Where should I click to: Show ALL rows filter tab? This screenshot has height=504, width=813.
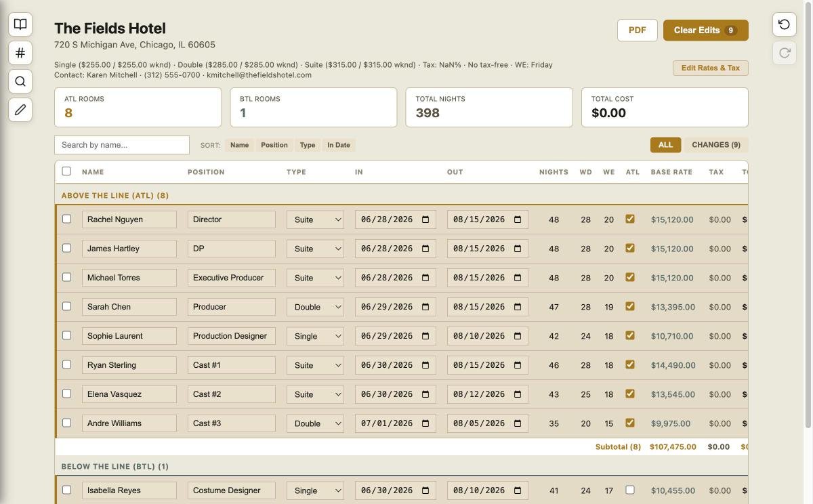click(x=665, y=145)
